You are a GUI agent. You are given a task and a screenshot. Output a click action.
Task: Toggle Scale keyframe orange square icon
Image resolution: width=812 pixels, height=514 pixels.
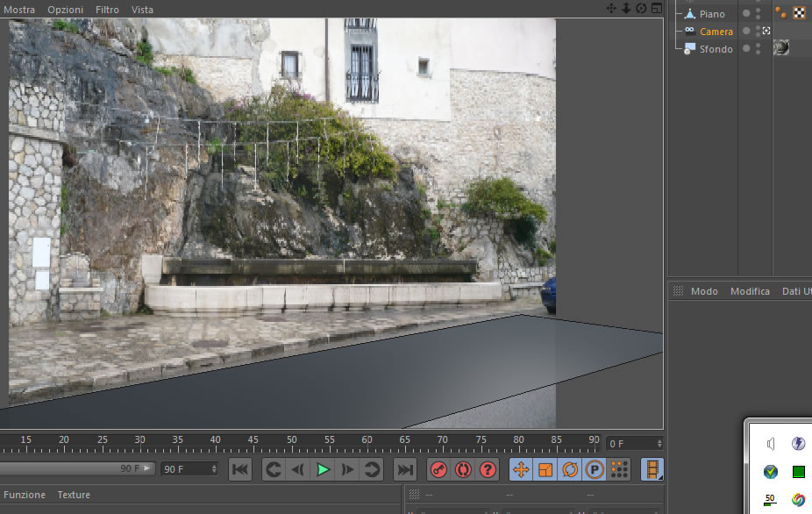(545, 470)
